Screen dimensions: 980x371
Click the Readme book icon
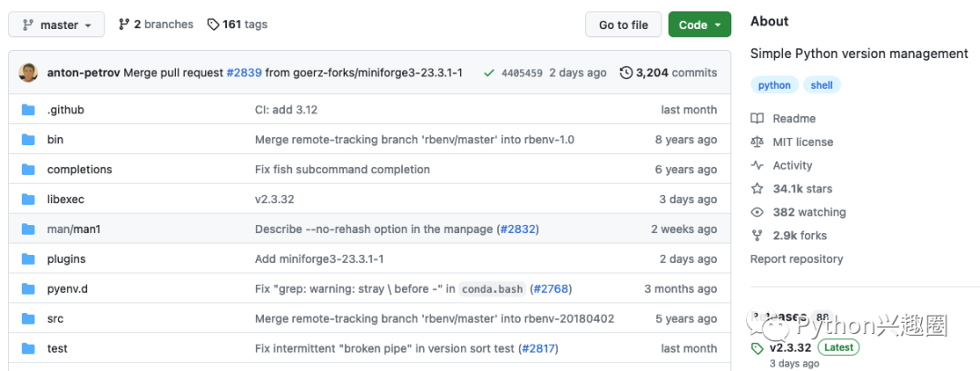758,119
